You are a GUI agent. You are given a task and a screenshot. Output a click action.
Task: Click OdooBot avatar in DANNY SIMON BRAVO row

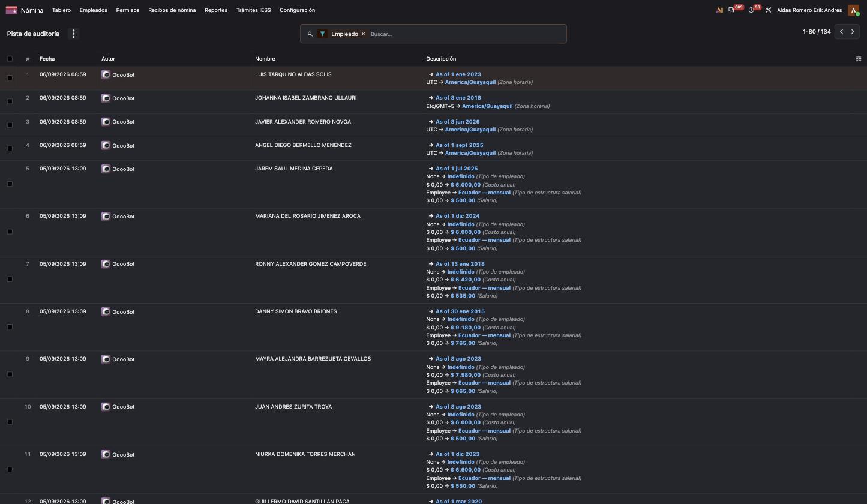pos(106,311)
